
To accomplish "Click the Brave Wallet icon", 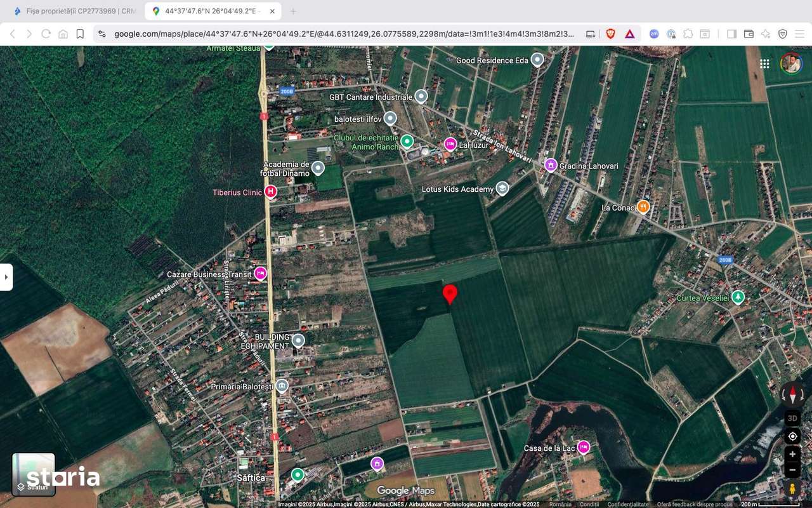I will 749,34.
